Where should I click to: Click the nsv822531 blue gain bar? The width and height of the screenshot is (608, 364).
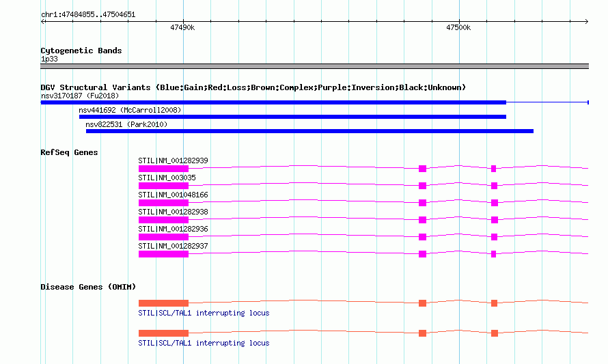309,131
